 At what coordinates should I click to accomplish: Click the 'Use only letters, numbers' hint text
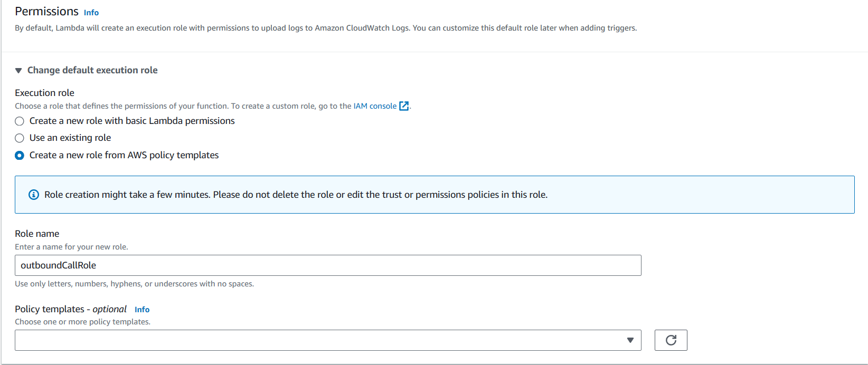[134, 284]
